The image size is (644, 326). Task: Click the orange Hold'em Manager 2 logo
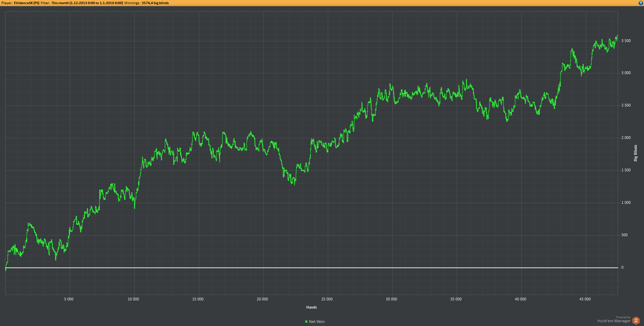point(636,321)
